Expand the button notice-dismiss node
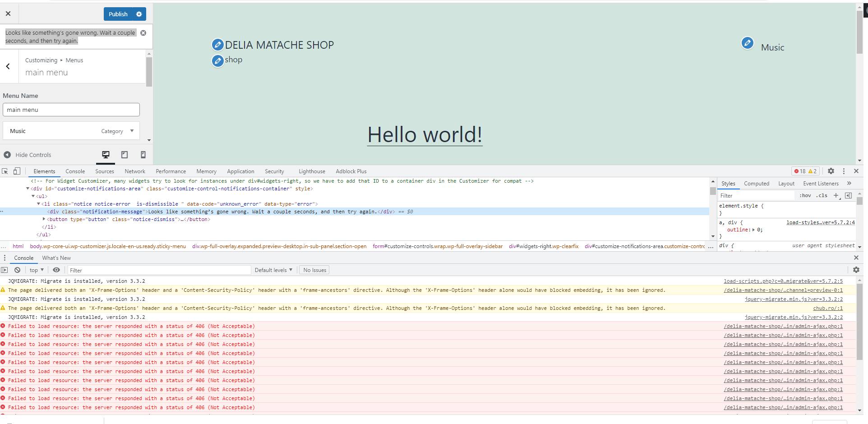The width and height of the screenshot is (868, 424). pos(44,219)
